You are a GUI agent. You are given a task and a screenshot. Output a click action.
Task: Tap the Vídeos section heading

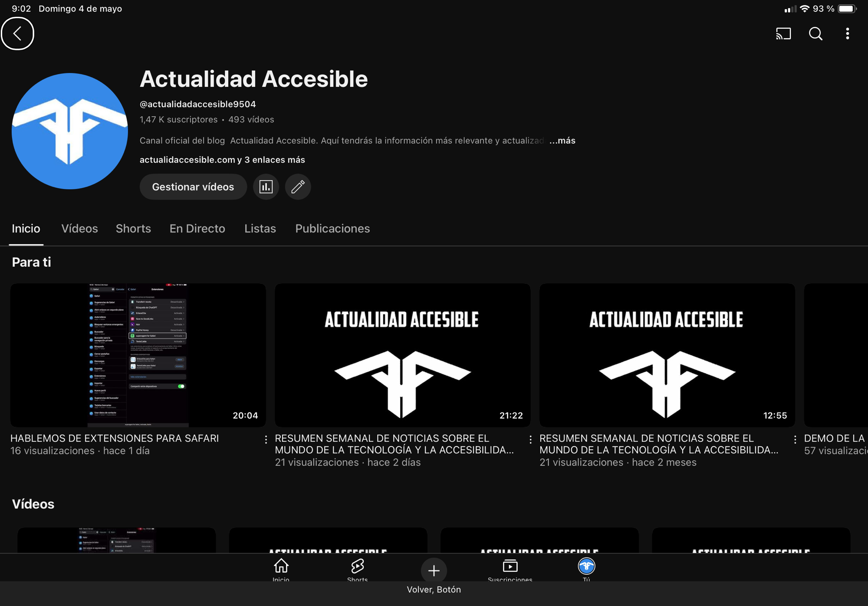coord(33,504)
